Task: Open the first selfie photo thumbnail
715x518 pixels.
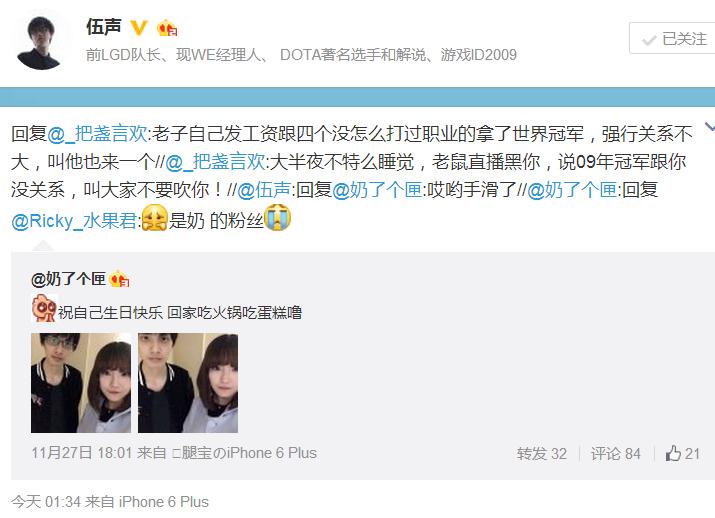Action: pyautogui.click(x=81, y=383)
